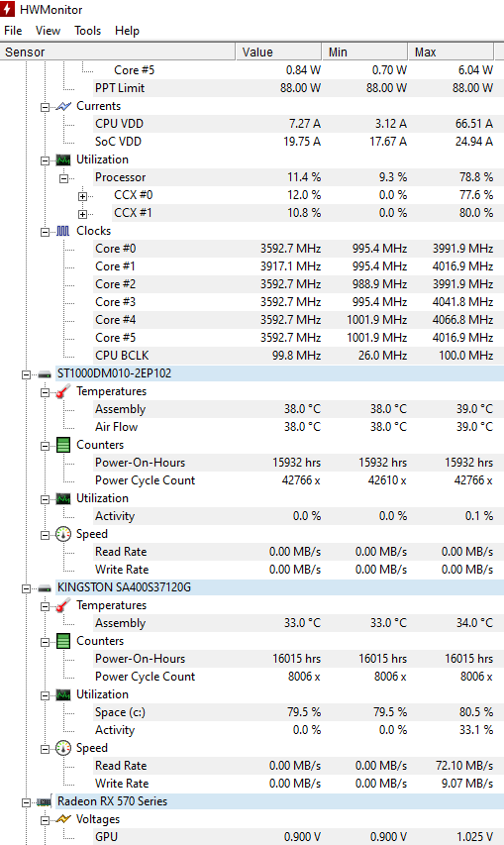Click the HWMonitor app icon in title bar

point(8,9)
